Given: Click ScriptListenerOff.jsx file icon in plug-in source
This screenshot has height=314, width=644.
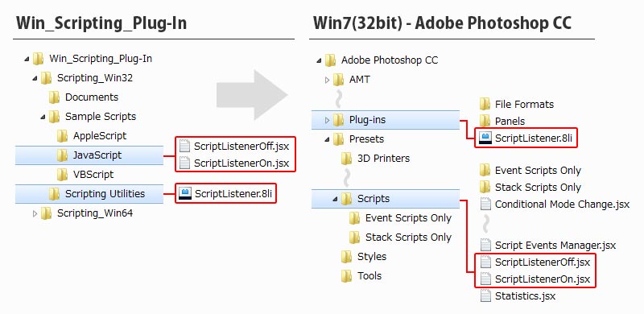Looking at the screenshot, I should [185, 146].
